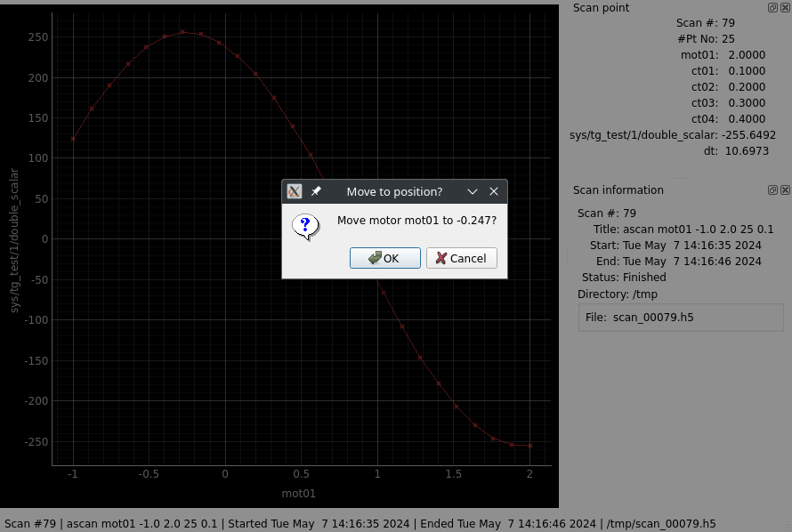The image size is (792, 532).
Task: Close the Move to position dialog
Action: pos(494,191)
